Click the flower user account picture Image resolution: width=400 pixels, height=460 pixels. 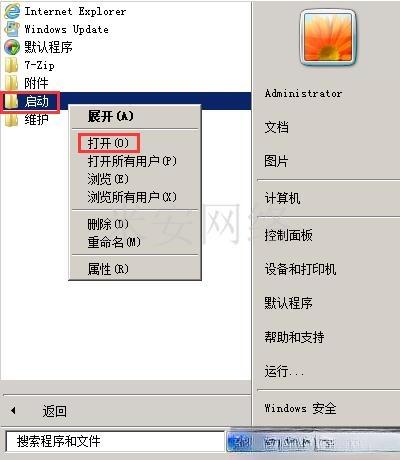pos(328,37)
